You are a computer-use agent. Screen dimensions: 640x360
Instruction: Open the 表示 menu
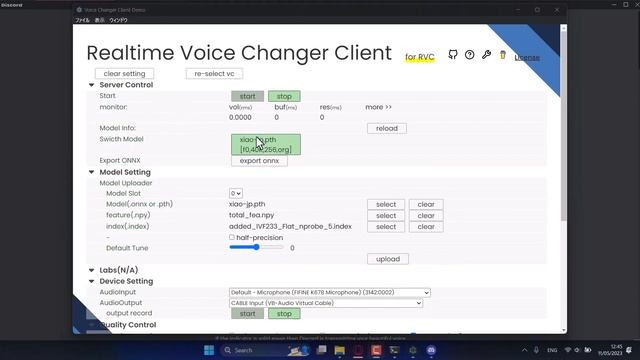click(x=99, y=20)
